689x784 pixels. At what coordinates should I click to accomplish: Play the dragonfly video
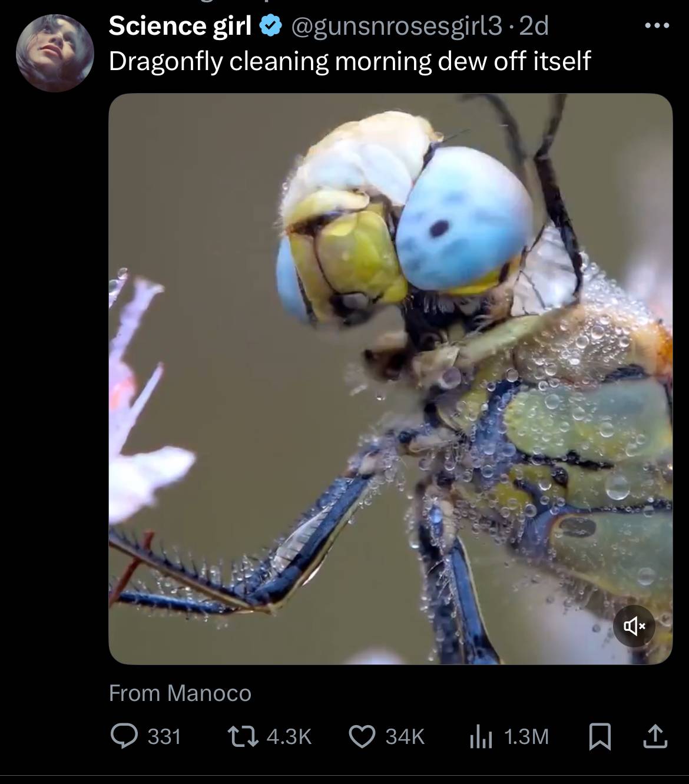point(390,378)
